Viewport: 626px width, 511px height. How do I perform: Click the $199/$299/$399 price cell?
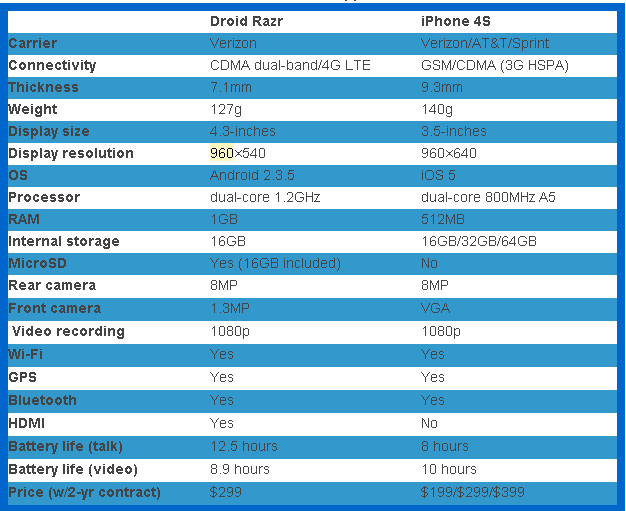473,492
